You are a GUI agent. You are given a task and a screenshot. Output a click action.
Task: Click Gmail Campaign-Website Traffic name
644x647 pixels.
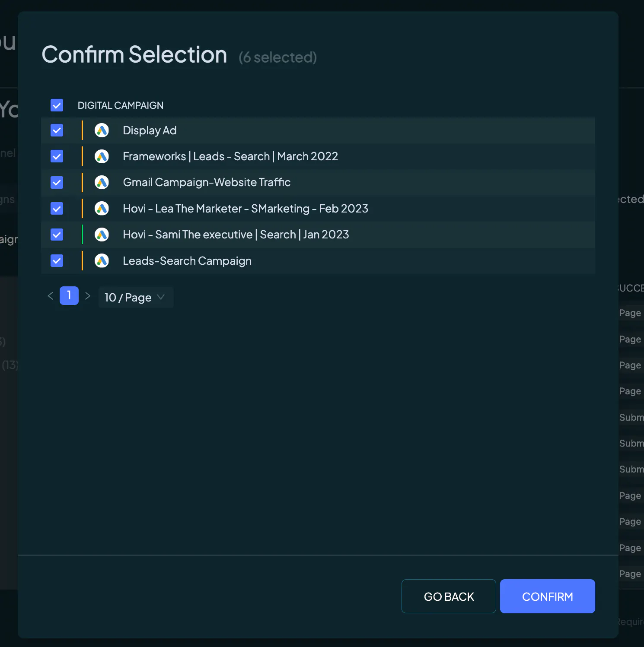coord(207,182)
